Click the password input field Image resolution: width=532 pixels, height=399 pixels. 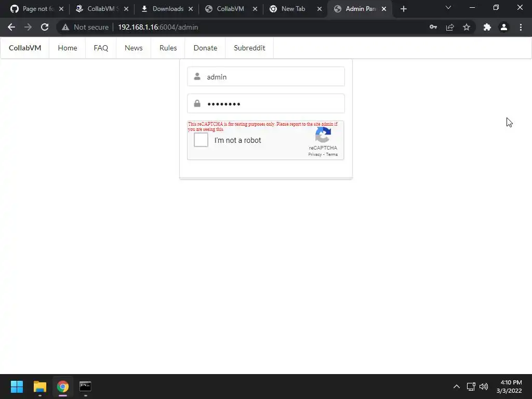[x=265, y=103]
